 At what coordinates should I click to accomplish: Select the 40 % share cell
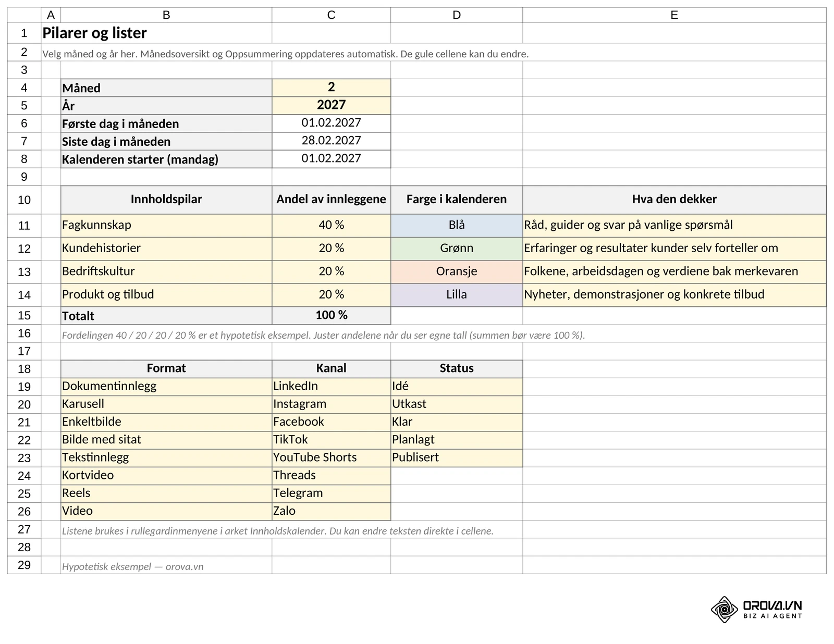[331, 226]
